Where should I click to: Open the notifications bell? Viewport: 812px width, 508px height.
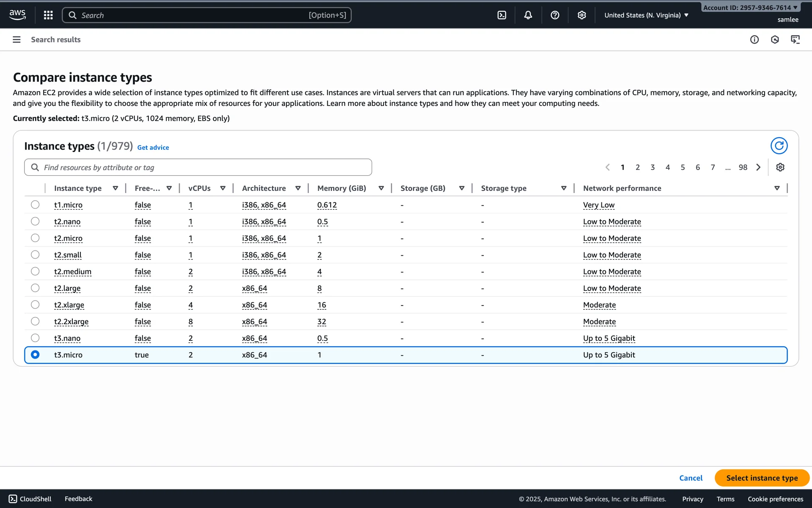coord(528,15)
